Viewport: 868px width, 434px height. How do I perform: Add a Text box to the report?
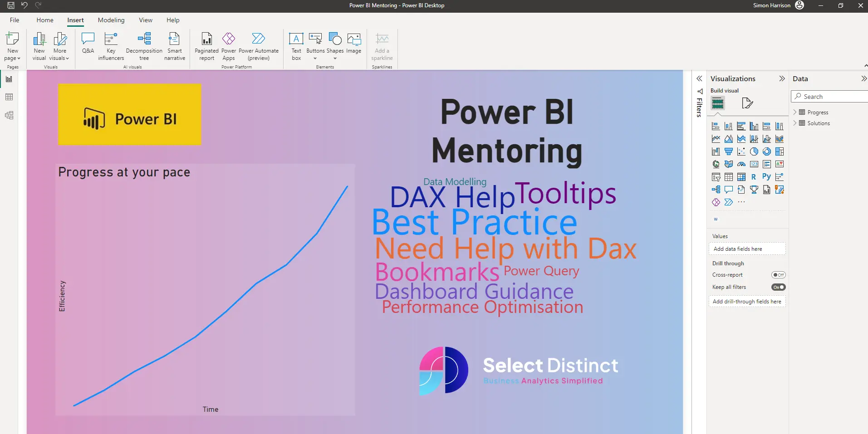[x=296, y=45]
